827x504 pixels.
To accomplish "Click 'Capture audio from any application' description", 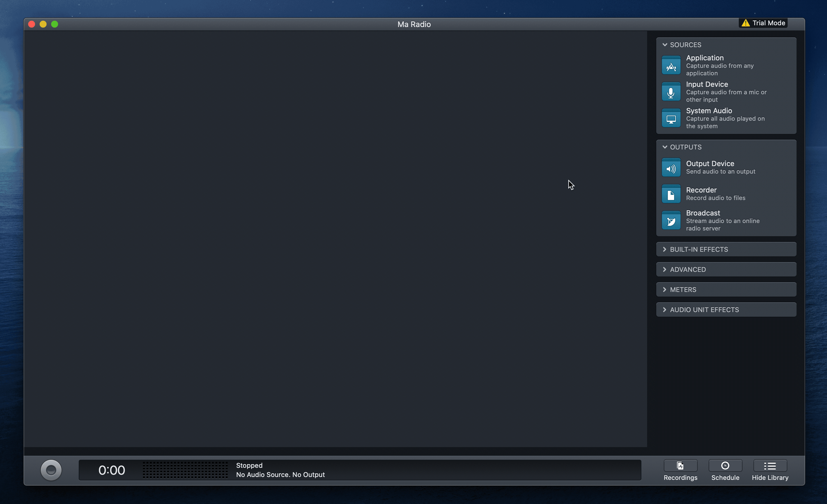I will click(x=720, y=70).
